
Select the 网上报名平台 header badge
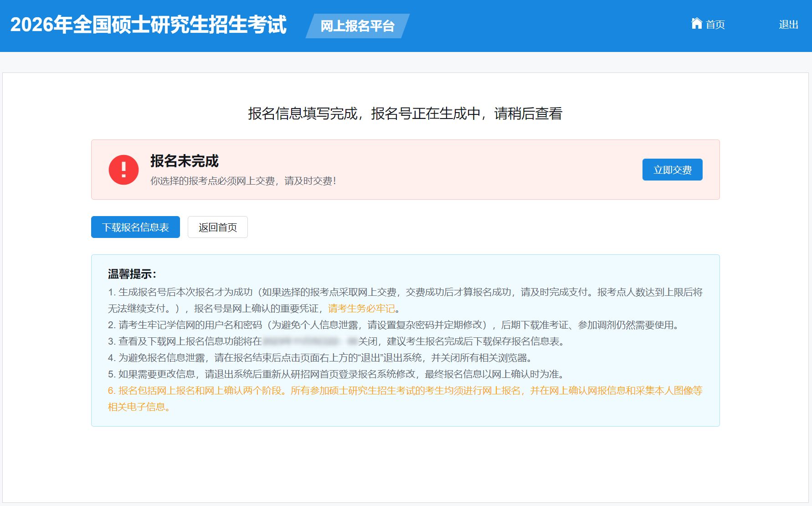coord(357,26)
